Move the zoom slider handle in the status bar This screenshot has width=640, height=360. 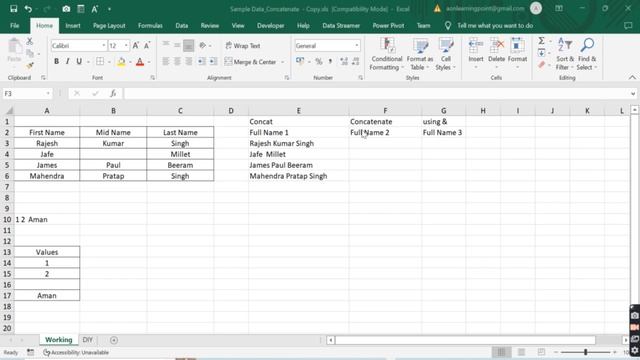coord(585,352)
